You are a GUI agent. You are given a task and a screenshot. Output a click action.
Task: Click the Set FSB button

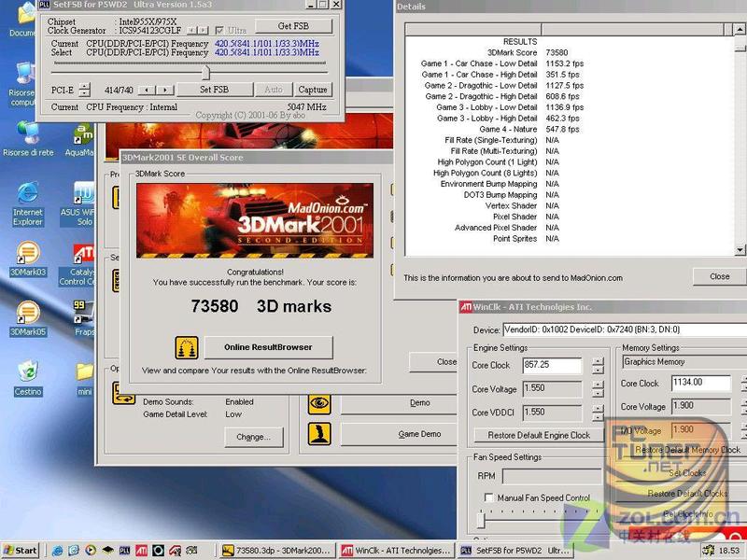pos(215,90)
